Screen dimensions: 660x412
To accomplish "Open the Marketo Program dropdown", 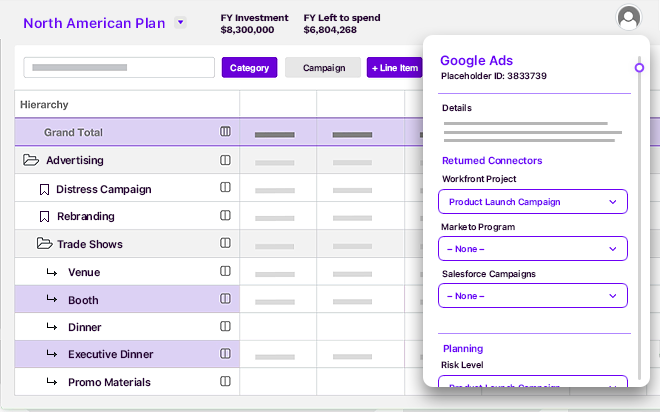I will click(533, 249).
